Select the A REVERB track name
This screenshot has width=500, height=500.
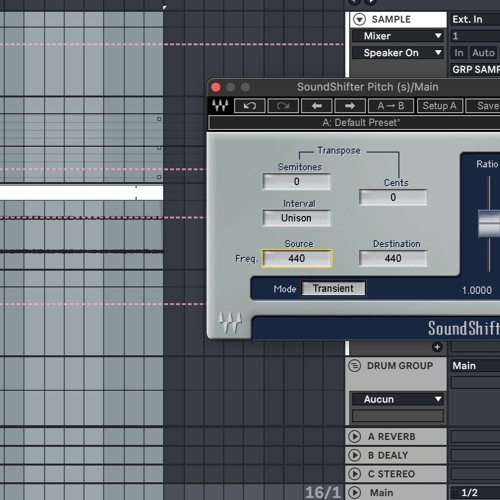pyautogui.click(x=391, y=436)
